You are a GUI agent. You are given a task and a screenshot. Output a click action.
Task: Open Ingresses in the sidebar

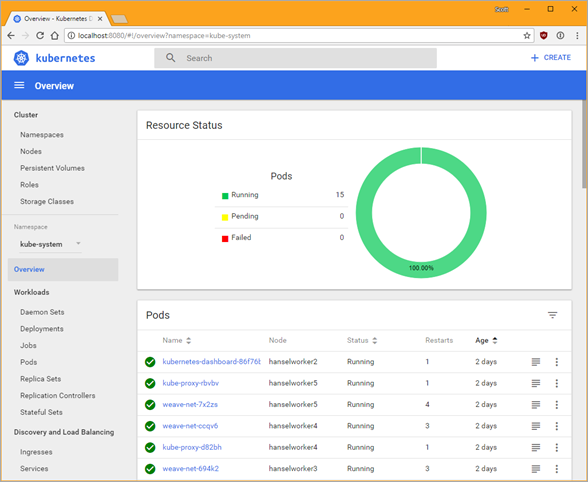[36, 452]
